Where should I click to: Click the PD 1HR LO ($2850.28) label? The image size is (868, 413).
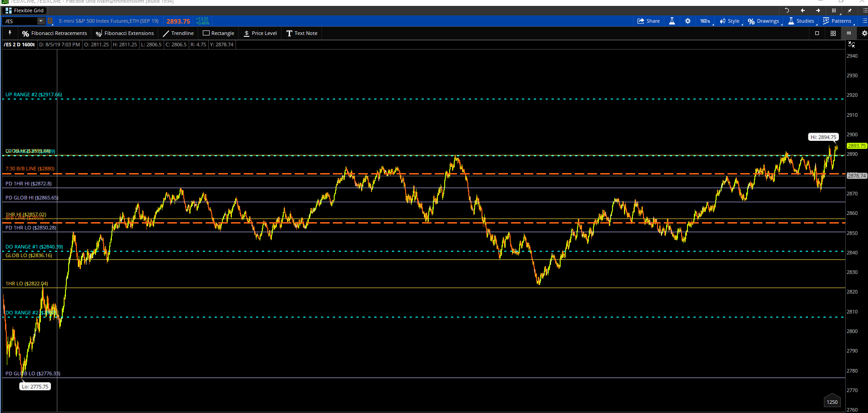pos(31,228)
